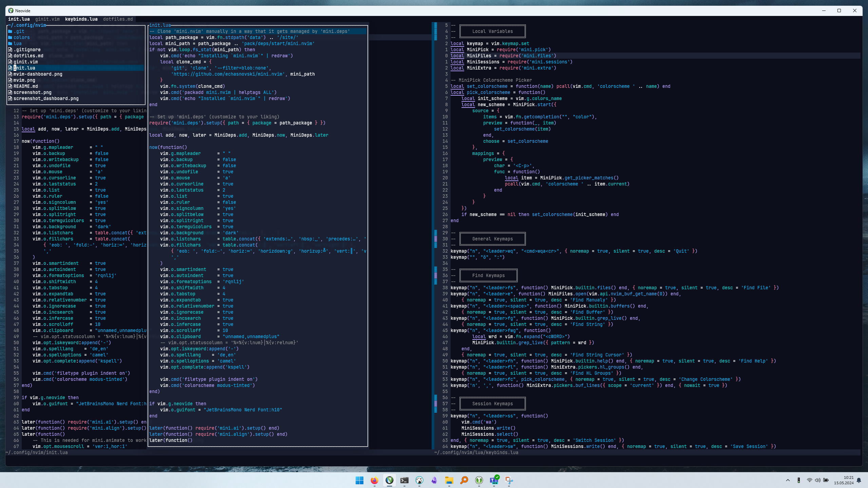
Task: Open Microsoft Teams from taskbar
Action: (x=494, y=480)
